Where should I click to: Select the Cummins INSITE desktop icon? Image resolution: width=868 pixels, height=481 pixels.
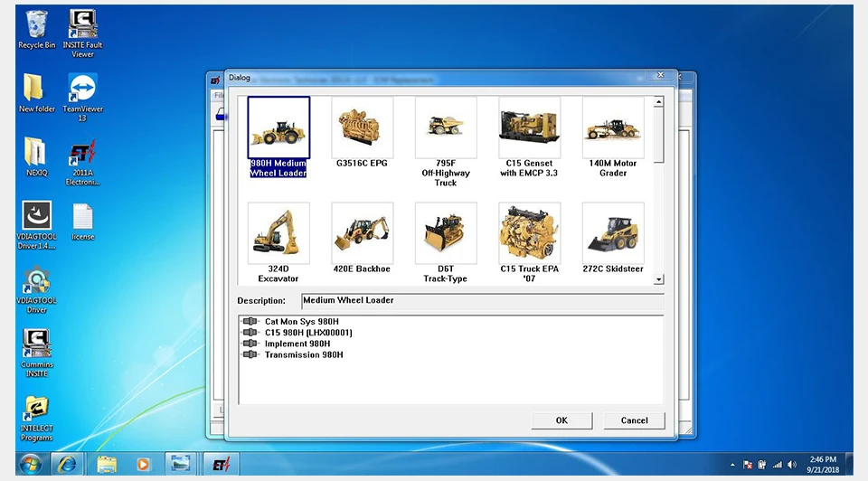pyautogui.click(x=36, y=354)
